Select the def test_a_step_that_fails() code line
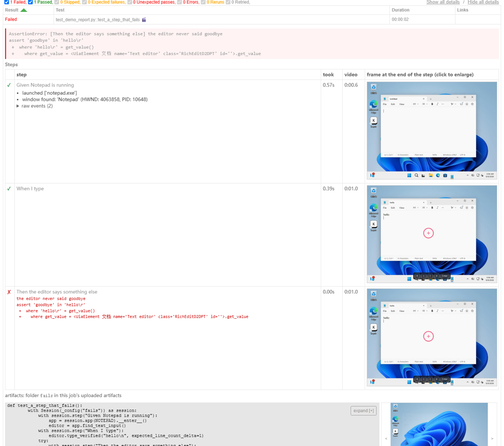Image resolution: width=504 pixels, height=446 pixels. pos(45,406)
